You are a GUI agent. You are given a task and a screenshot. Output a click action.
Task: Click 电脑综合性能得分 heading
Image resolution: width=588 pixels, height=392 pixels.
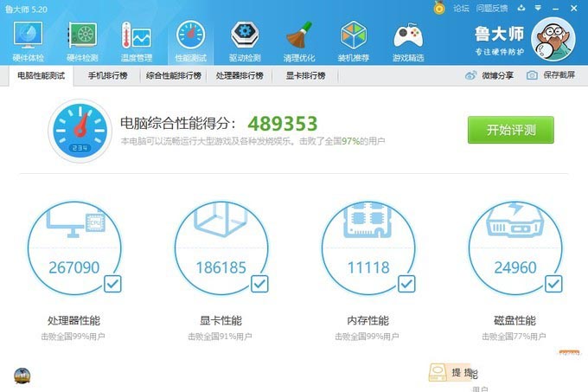(178, 124)
